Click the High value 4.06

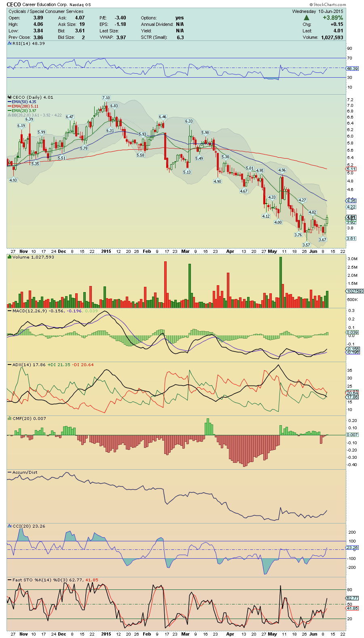click(x=38, y=24)
